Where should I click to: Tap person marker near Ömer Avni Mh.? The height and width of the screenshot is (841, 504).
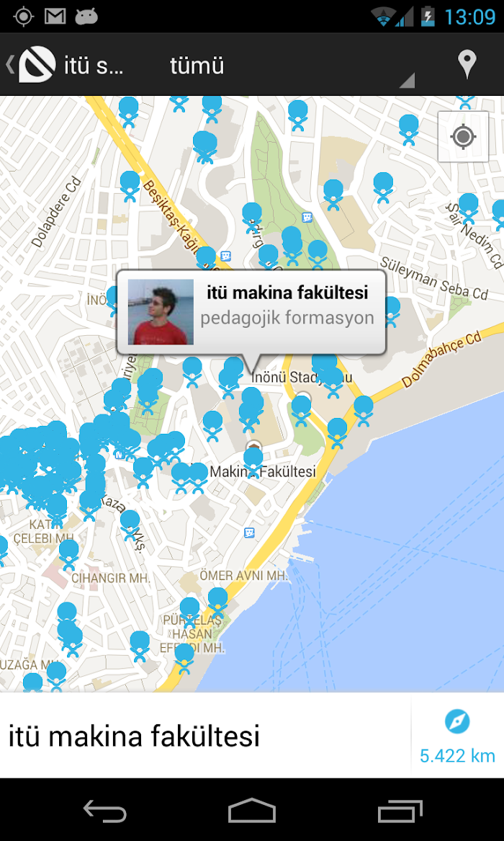[217, 602]
